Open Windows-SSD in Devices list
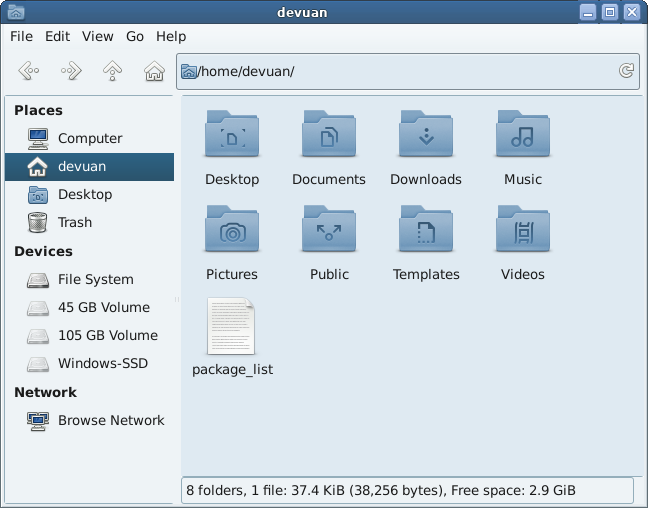The width and height of the screenshot is (648, 508). (x=102, y=363)
